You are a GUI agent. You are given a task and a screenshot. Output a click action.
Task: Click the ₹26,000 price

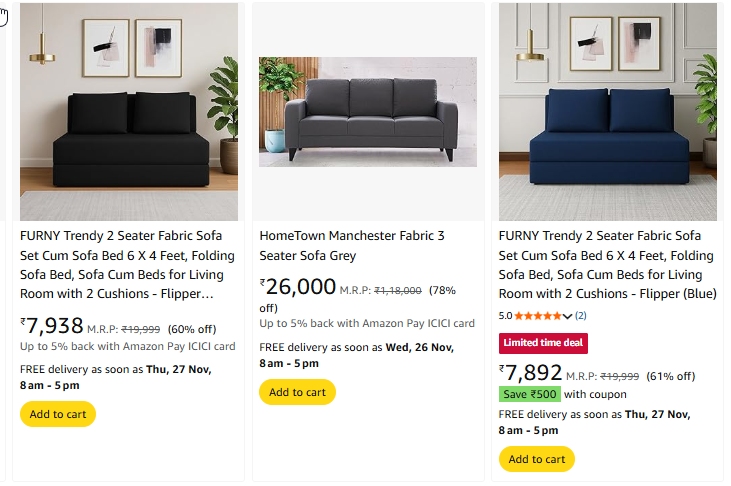(x=298, y=288)
